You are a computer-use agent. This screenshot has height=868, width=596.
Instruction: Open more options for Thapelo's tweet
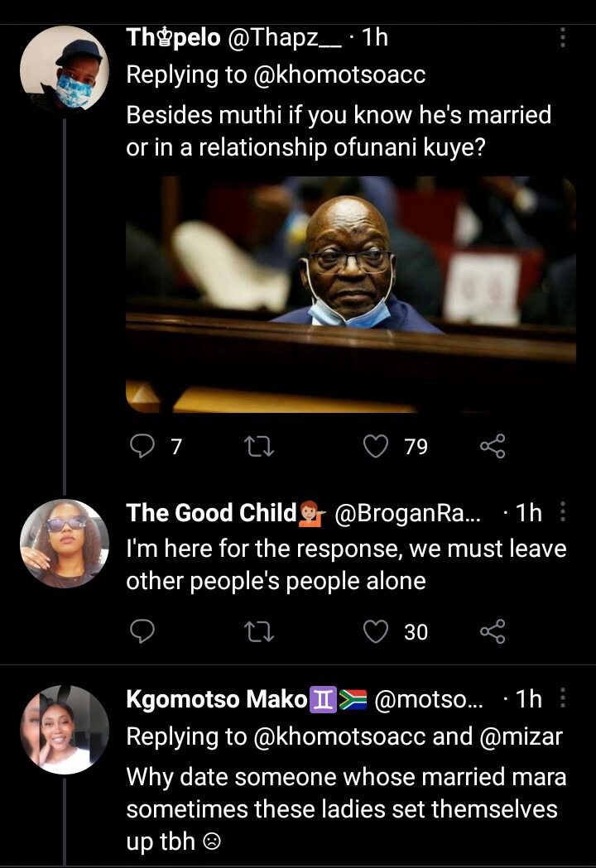(564, 37)
